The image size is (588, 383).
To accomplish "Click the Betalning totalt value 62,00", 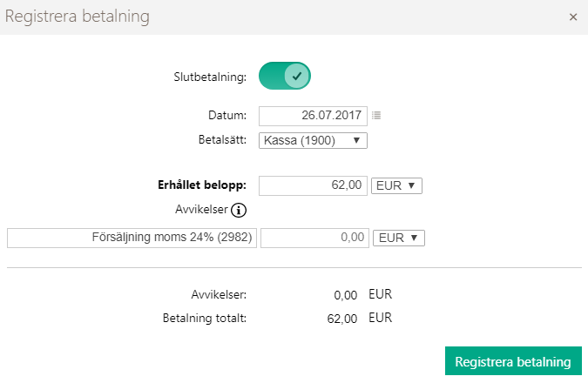I will click(342, 319).
